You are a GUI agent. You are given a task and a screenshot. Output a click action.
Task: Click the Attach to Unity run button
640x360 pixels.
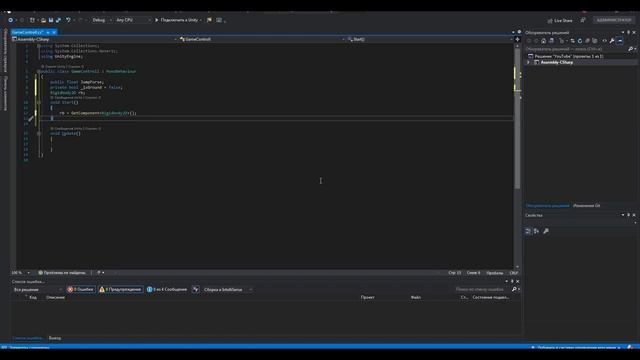[x=178, y=20]
